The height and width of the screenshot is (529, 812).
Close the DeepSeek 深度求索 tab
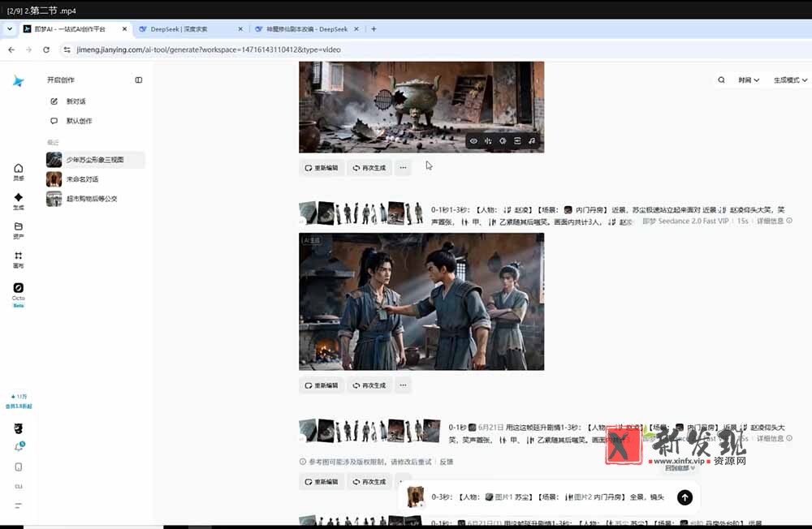click(x=240, y=29)
